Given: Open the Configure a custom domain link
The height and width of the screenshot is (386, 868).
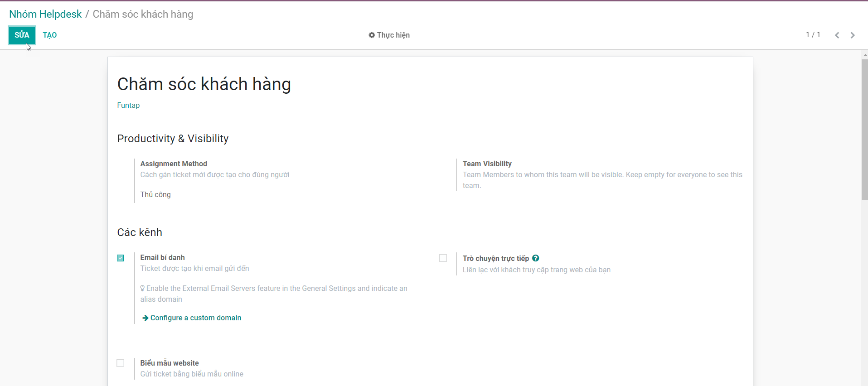Looking at the screenshot, I should click(x=195, y=318).
